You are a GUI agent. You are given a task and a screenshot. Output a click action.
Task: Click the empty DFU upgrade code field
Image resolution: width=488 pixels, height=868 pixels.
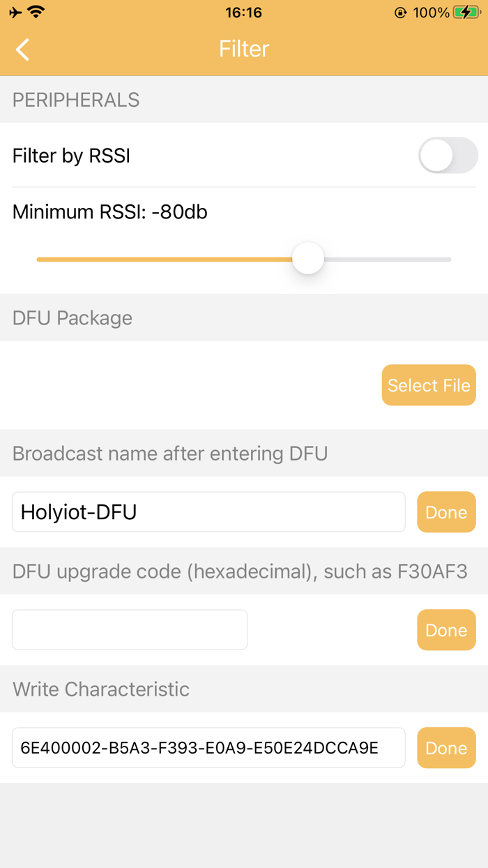(130, 630)
